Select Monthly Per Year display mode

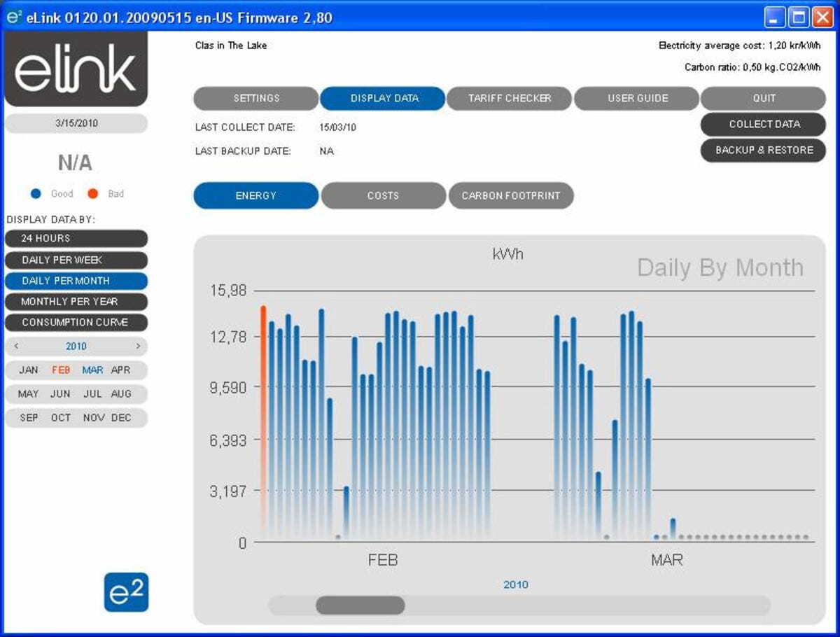coord(76,302)
